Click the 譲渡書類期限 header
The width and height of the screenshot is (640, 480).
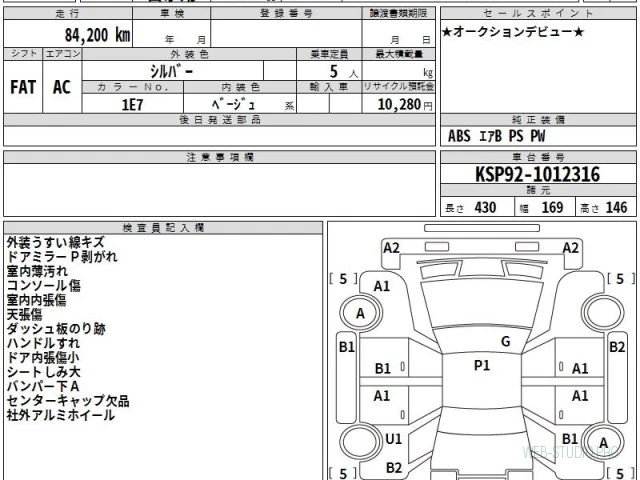click(x=398, y=13)
